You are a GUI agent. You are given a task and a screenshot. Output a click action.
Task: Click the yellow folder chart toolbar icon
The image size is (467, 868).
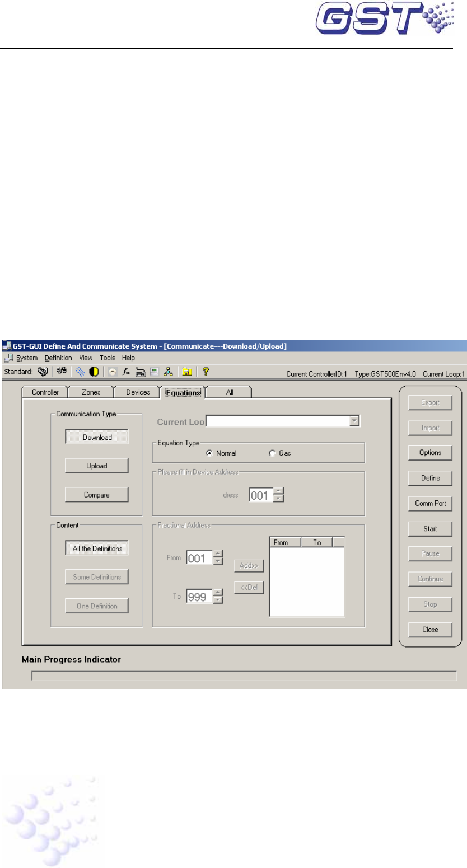tap(186, 371)
